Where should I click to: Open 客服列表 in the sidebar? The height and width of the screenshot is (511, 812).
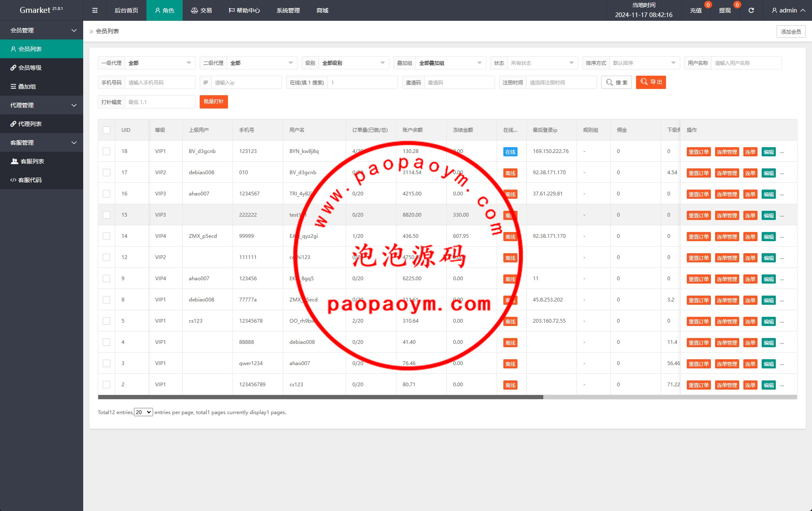42,161
